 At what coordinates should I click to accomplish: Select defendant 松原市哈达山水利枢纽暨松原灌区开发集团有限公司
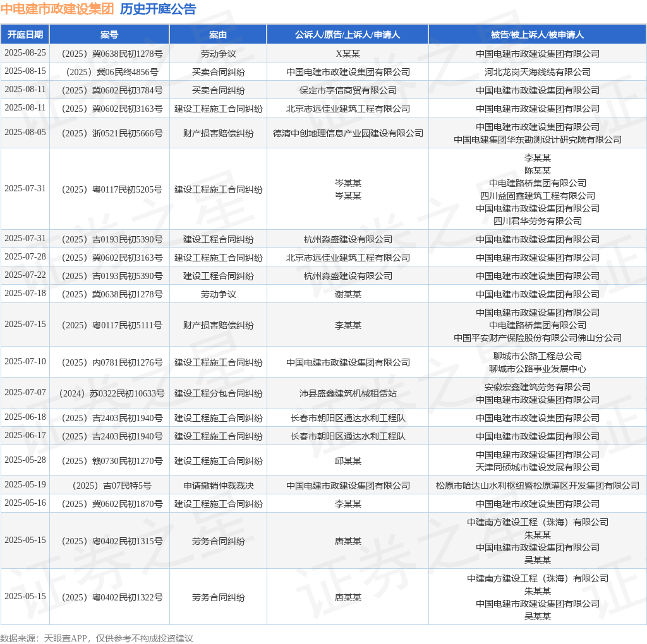pos(538,486)
